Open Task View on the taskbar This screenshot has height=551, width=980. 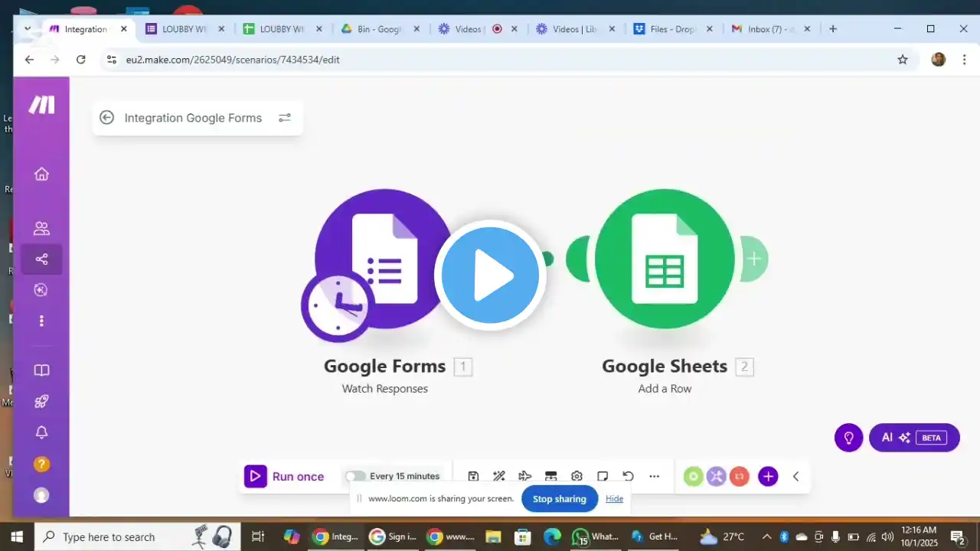(x=258, y=536)
